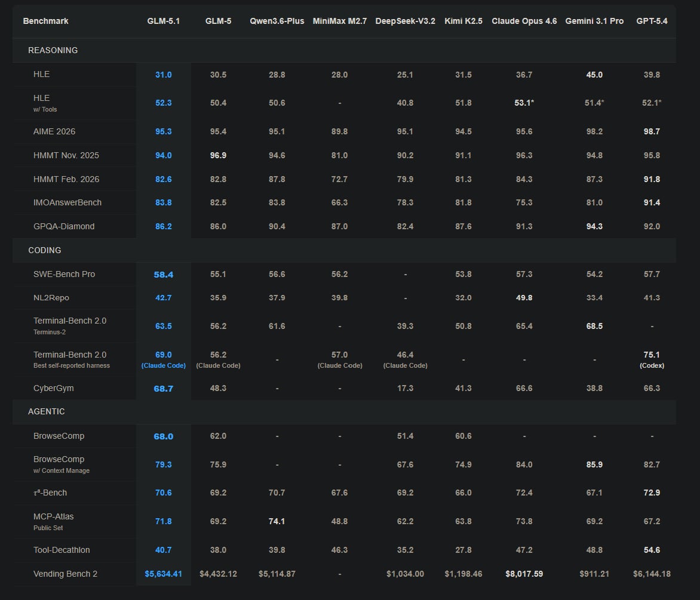Select Claude Opus 4.6's $8,017.59 Vending Bench value
Viewport: 700px width, 600px height.
524,574
